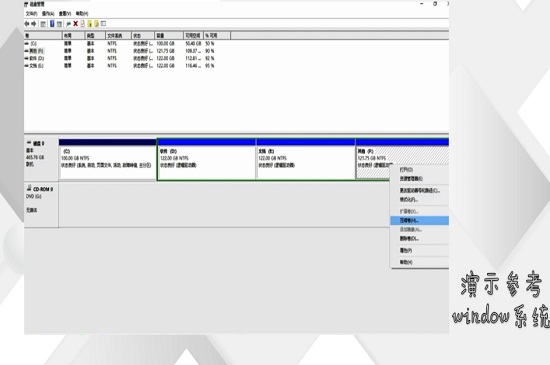Viewport: 550px width, 365px height.
Task: Open the 帮助(H) menu in the menu bar
Action: [82, 14]
